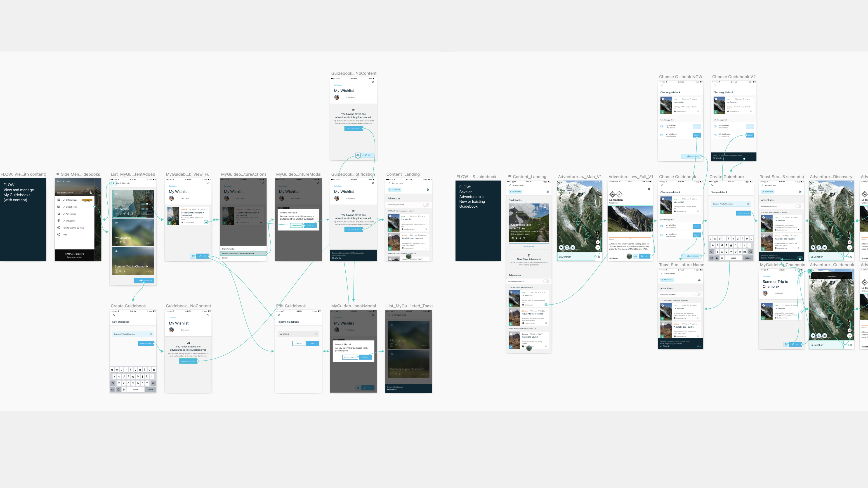This screenshot has height=488, width=868.
Task: Select the List_MyGu...leted_Toast artboard label
Action: pos(409,306)
